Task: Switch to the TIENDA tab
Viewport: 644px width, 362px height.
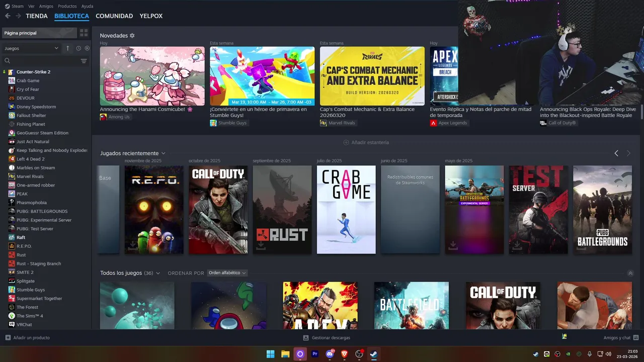Action: tap(37, 16)
